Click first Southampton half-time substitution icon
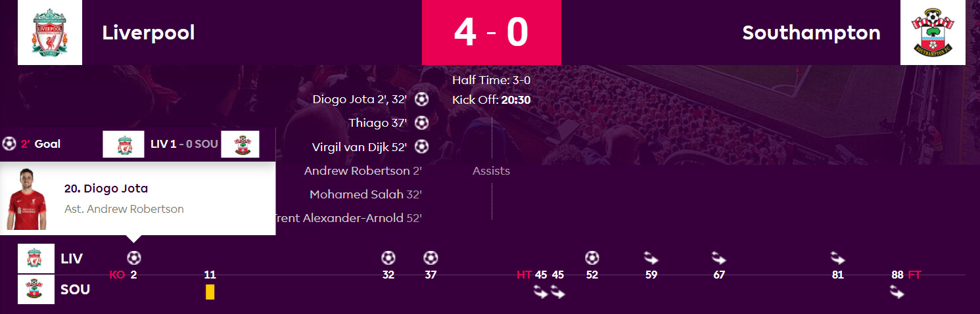 pos(541,292)
